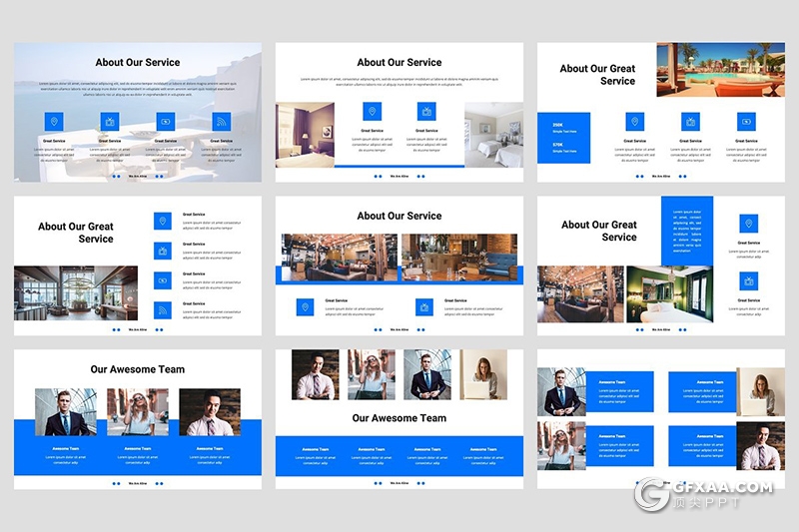Select the Wi-Fi icon in the vertical service list
The width and height of the screenshot is (799, 532).
point(163,310)
